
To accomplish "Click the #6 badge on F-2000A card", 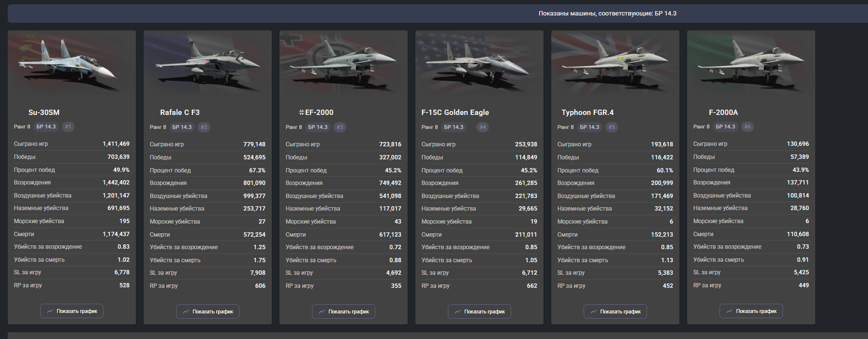I will [x=748, y=127].
